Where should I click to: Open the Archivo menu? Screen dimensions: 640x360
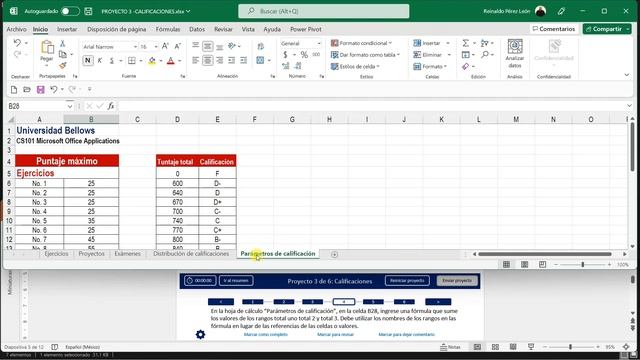[16, 29]
